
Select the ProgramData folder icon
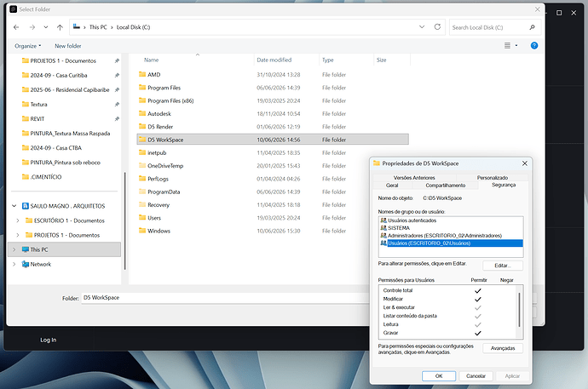[142, 192]
